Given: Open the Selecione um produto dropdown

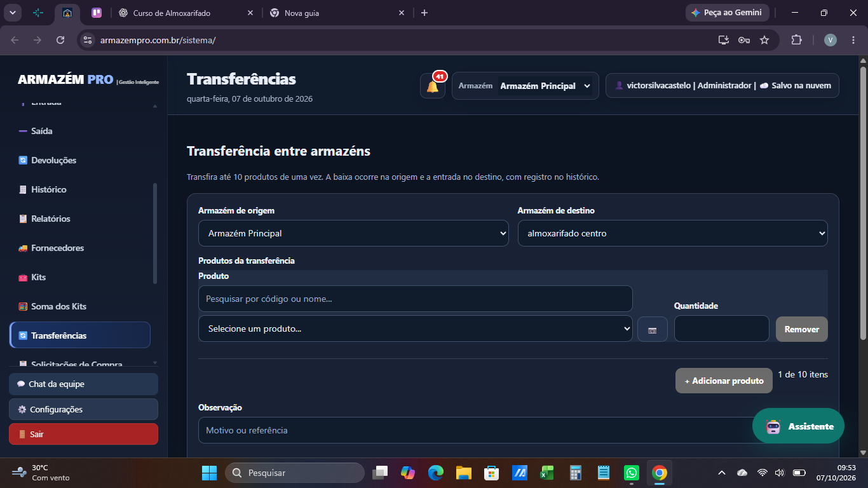Looking at the screenshot, I should (416, 329).
